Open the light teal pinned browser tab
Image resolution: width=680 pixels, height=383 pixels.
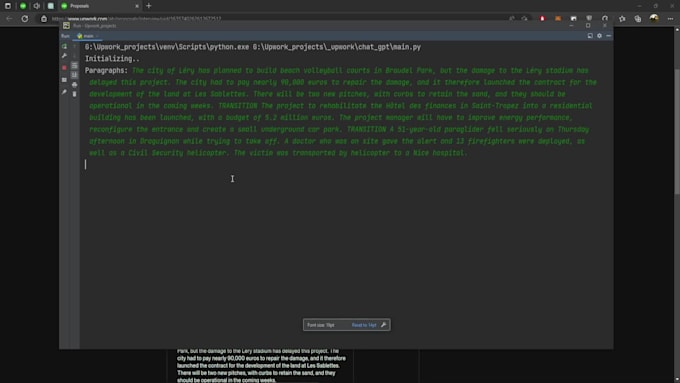click(x=51, y=6)
